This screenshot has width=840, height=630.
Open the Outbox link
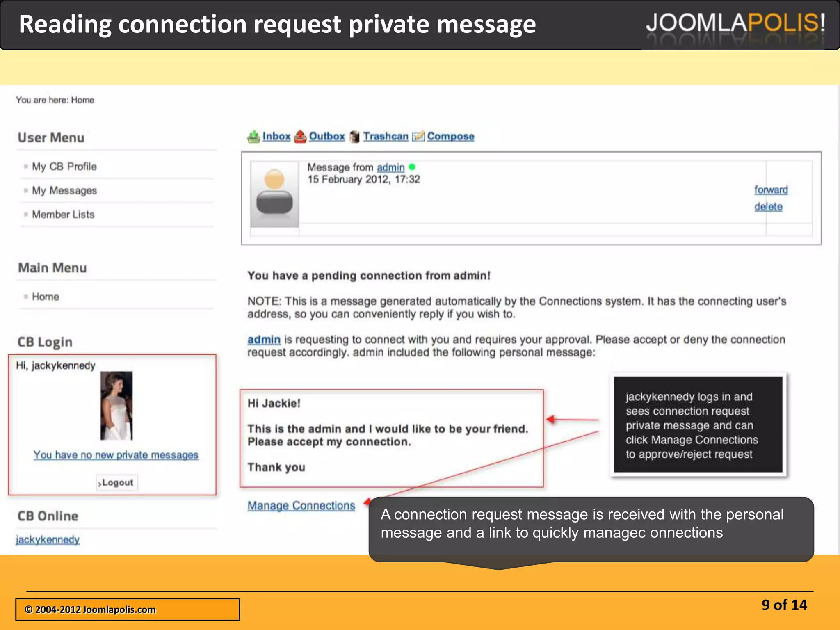point(327,136)
